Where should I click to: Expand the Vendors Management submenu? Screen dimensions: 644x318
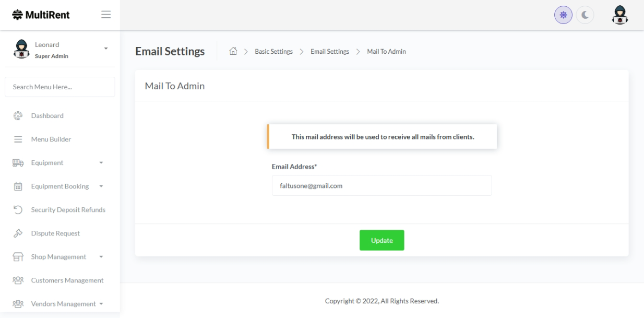tap(101, 304)
